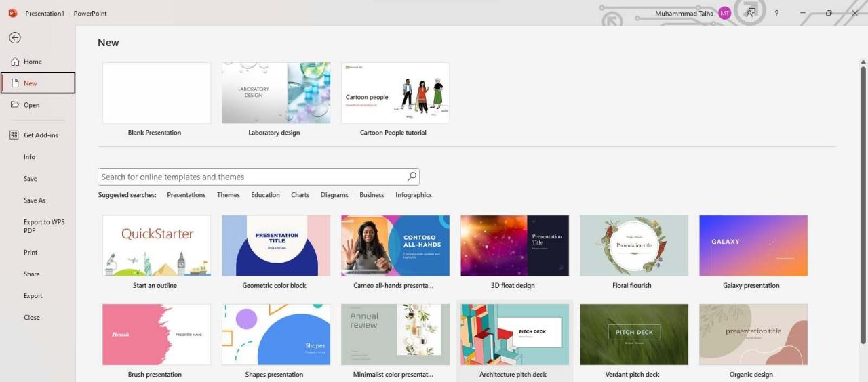Choose the Cameo all-hands presentation template
Image resolution: width=868 pixels, height=382 pixels.
(395, 246)
